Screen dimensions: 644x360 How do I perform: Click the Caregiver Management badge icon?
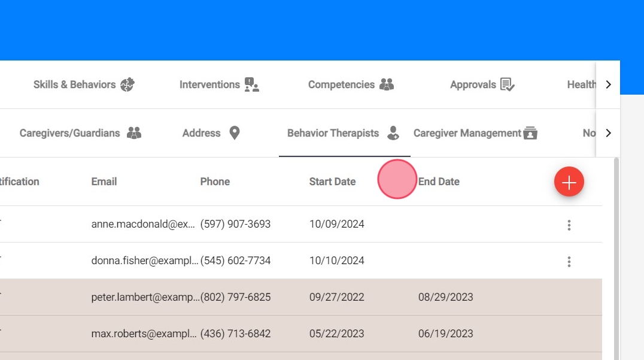(x=530, y=133)
